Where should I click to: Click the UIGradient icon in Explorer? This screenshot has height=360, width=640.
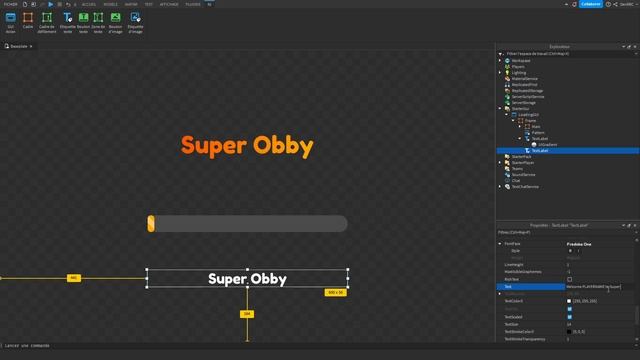[534, 144]
